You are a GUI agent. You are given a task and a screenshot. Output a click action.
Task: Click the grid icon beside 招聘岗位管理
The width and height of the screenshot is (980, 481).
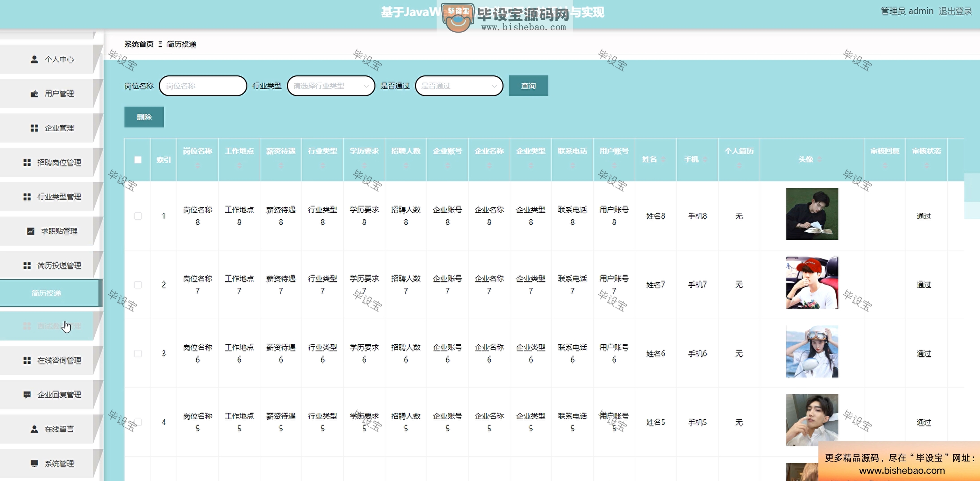[27, 163]
